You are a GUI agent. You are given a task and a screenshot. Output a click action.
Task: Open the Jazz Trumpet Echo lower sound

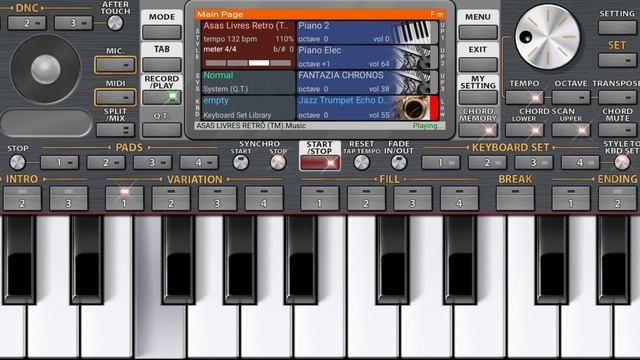pyautogui.click(x=367, y=108)
